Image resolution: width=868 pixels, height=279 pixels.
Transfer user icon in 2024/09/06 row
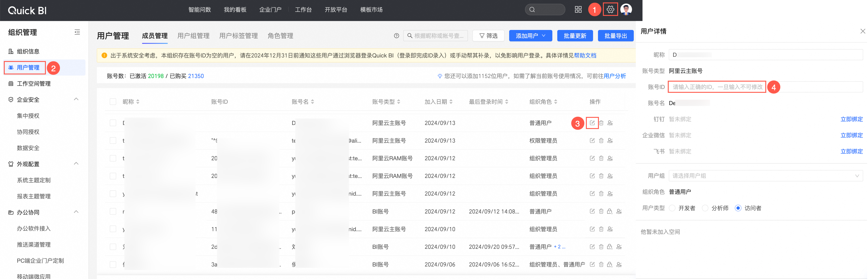click(x=619, y=264)
